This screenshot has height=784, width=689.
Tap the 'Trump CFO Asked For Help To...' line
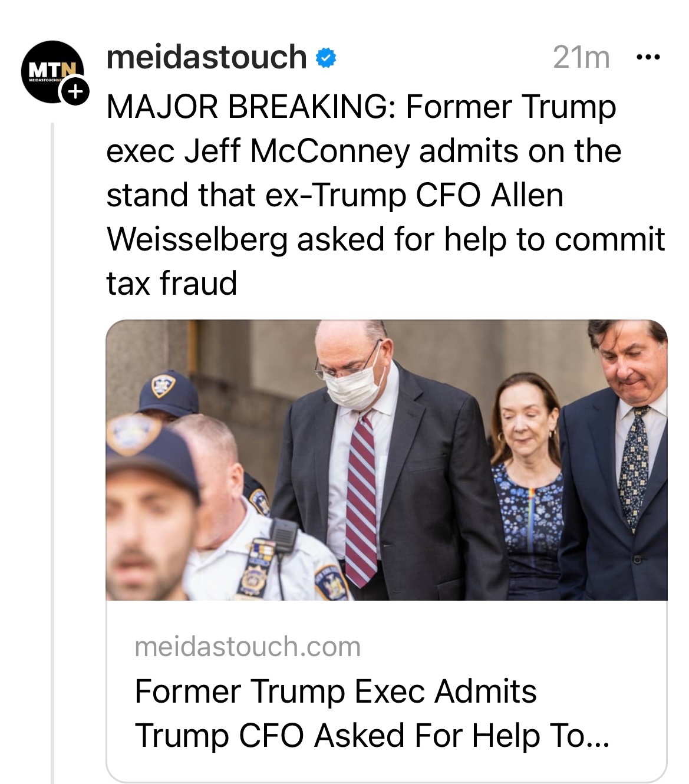tap(371, 735)
